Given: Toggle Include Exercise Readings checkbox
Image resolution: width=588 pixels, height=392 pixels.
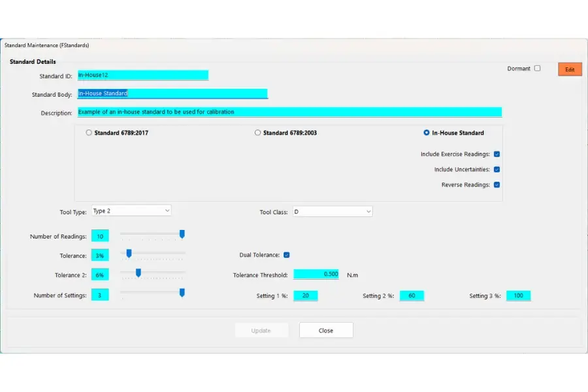Looking at the screenshot, I should tap(497, 154).
